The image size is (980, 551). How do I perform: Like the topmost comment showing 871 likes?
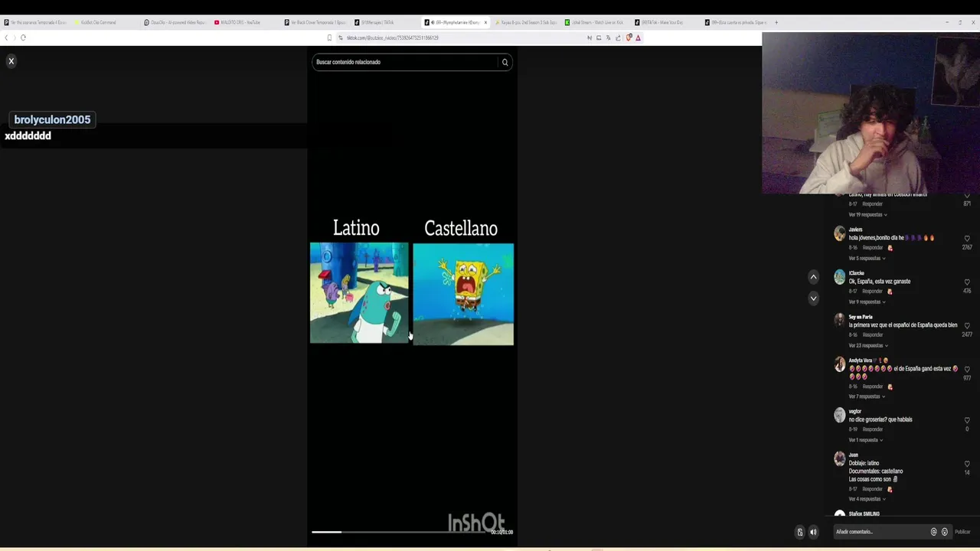pyautogui.click(x=967, y=196)
